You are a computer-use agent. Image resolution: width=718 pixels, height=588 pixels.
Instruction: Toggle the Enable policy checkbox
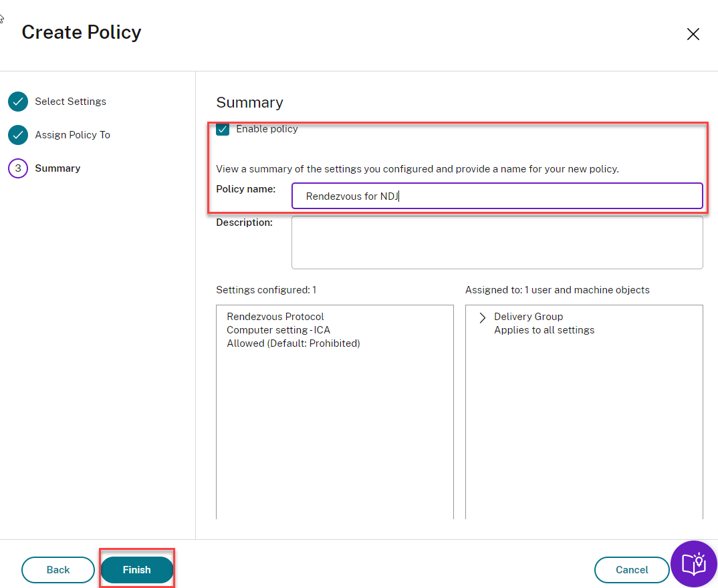click(223, 130)
